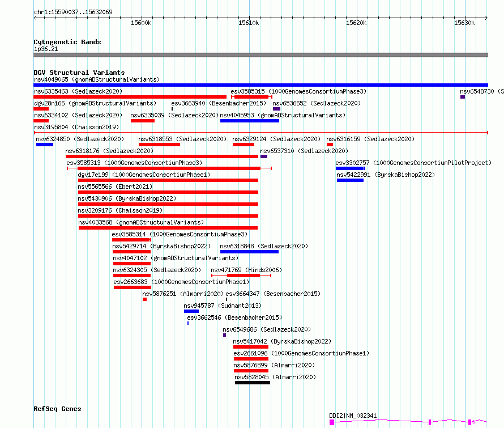Click the 15610k ruler position

[249, 23]
